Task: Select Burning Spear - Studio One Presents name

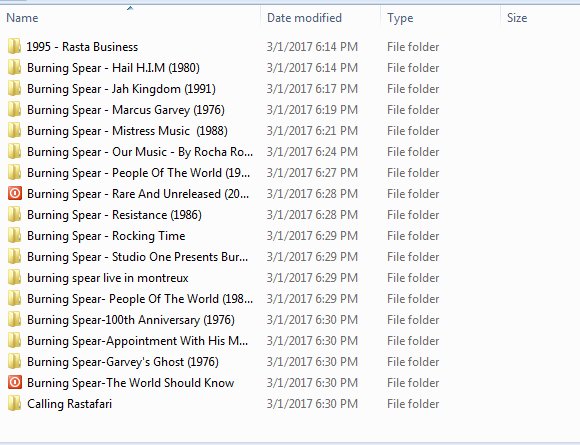Action: click(137, 257)
